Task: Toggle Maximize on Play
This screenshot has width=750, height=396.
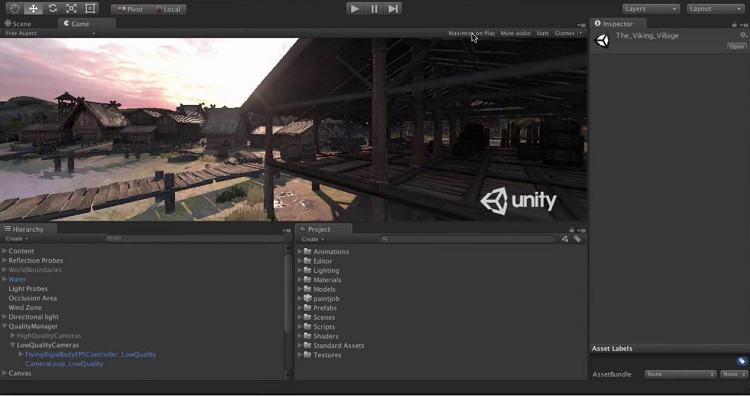Action: tap(472, 33)
